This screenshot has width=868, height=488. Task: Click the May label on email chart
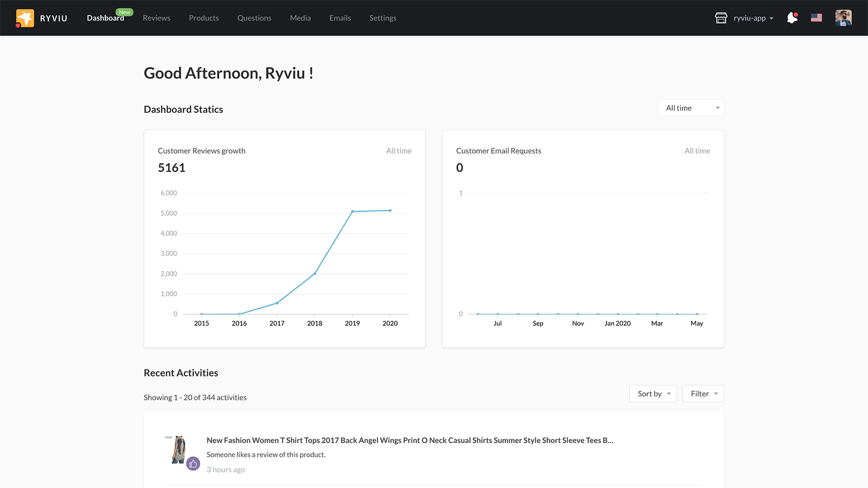[697, 324]
